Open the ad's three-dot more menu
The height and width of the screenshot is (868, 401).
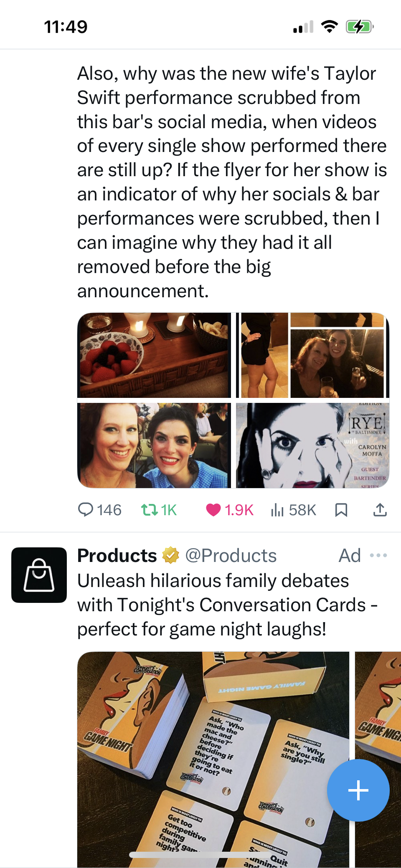tap(378, 556)
